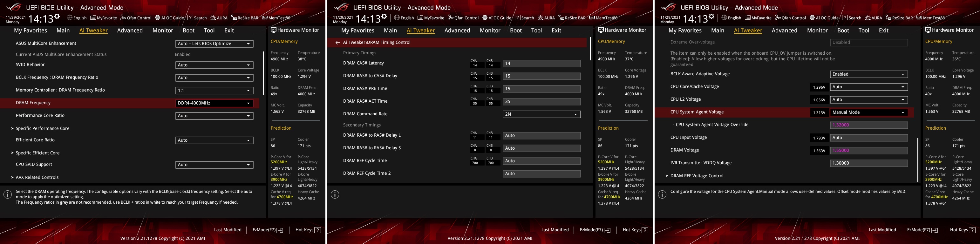Click clock settings gear on DRAM Frequency screen
This screenshot has width=980, height=244.
coord(57,17)
